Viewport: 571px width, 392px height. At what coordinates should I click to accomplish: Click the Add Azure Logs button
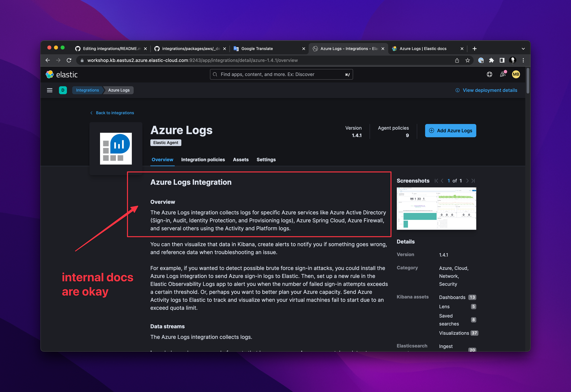pyautogui.click(x=450, y=131)
